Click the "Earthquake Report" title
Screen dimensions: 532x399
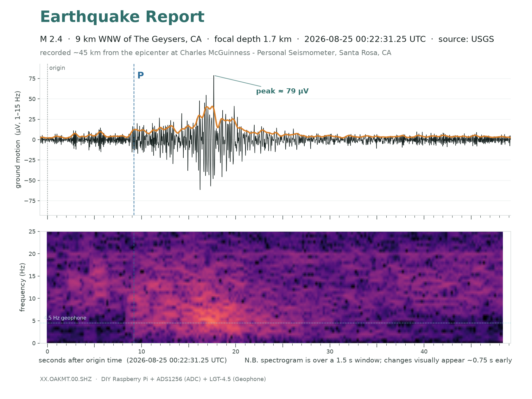[x=122, y=17]
